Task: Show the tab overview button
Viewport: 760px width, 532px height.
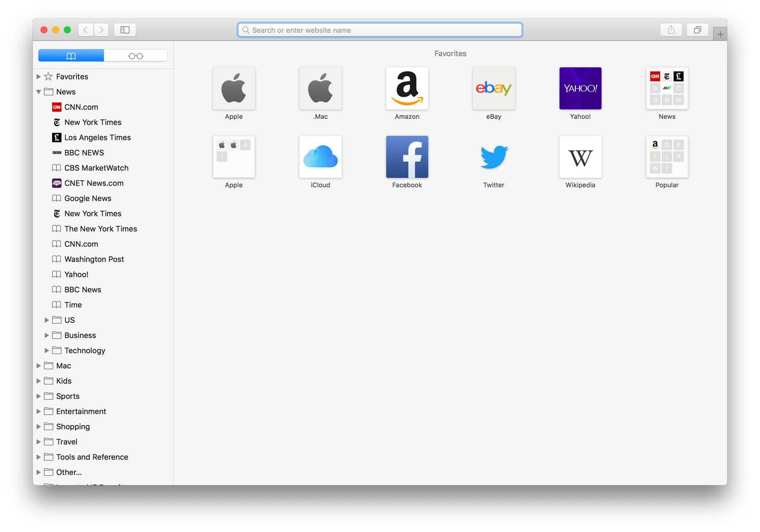Action: tap(698, 30)
